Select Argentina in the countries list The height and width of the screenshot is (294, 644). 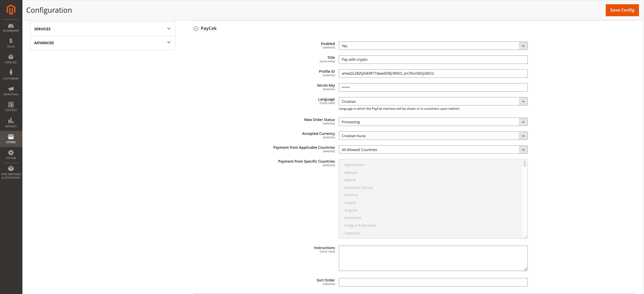point(352,233)
